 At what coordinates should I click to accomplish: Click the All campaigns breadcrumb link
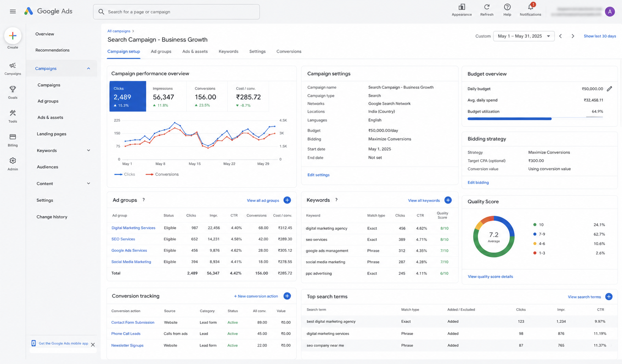[x=119, y=31]
